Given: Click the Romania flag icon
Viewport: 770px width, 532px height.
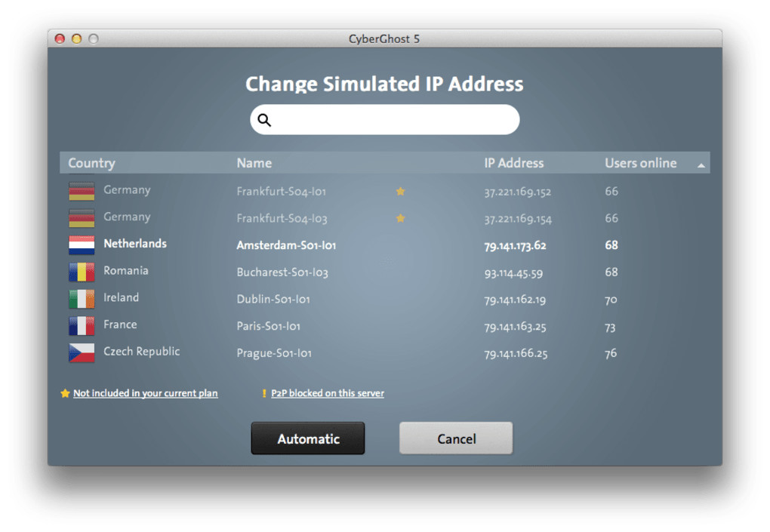Looking at the screenshot, I should [x=82, y=272].
